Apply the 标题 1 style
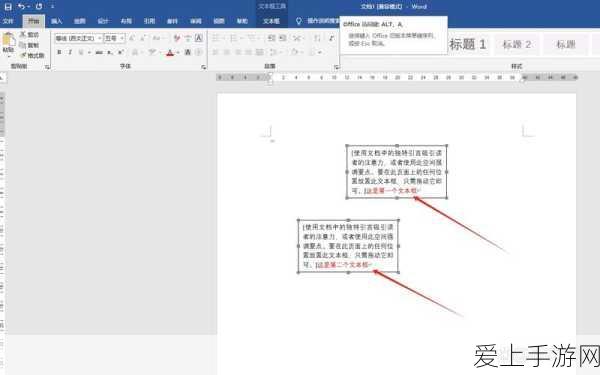600x375 pixels. pyautogui.click(x=468, y=44)
